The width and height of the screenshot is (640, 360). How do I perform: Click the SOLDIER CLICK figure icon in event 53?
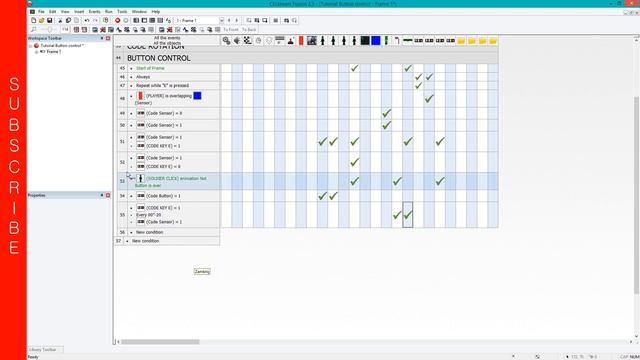tap(140, 178)
